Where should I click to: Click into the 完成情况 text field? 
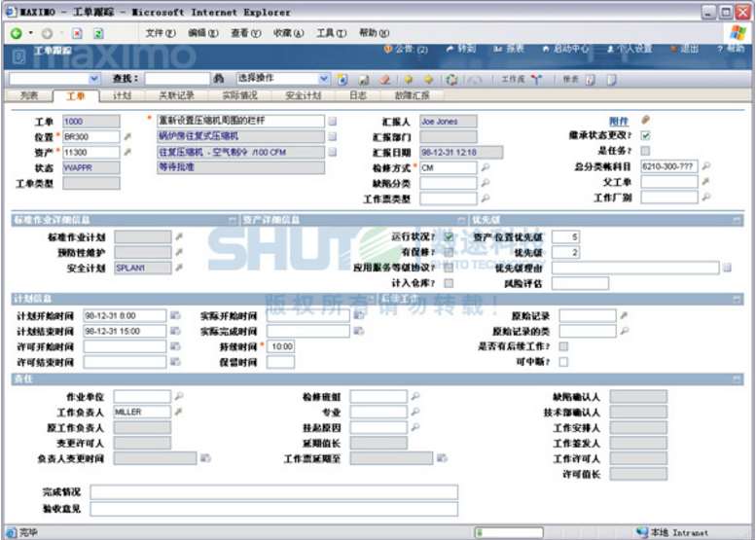pos(273,492)
